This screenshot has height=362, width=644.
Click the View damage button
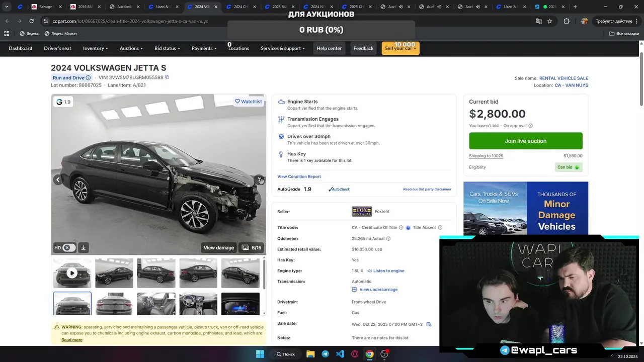(x=219, y=247)
